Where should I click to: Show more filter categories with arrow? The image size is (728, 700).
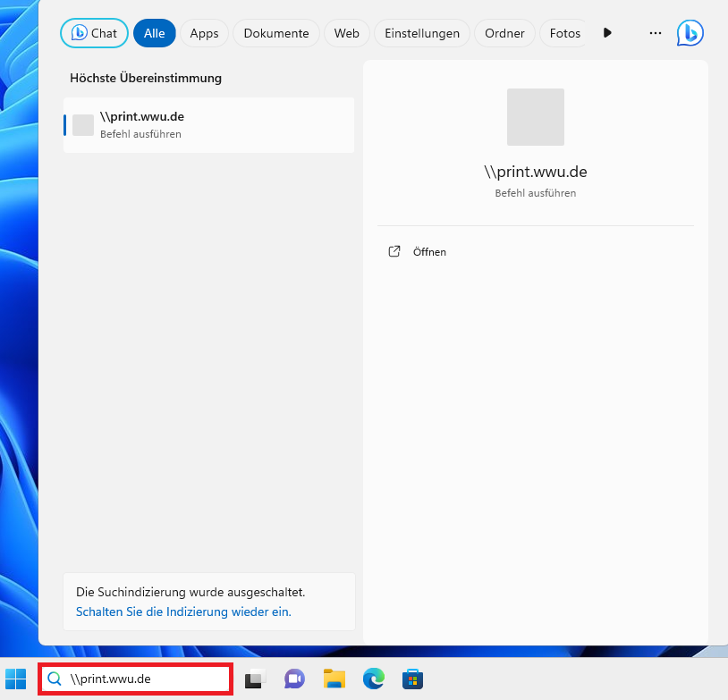pyautogui.click(x=607, y=33)
